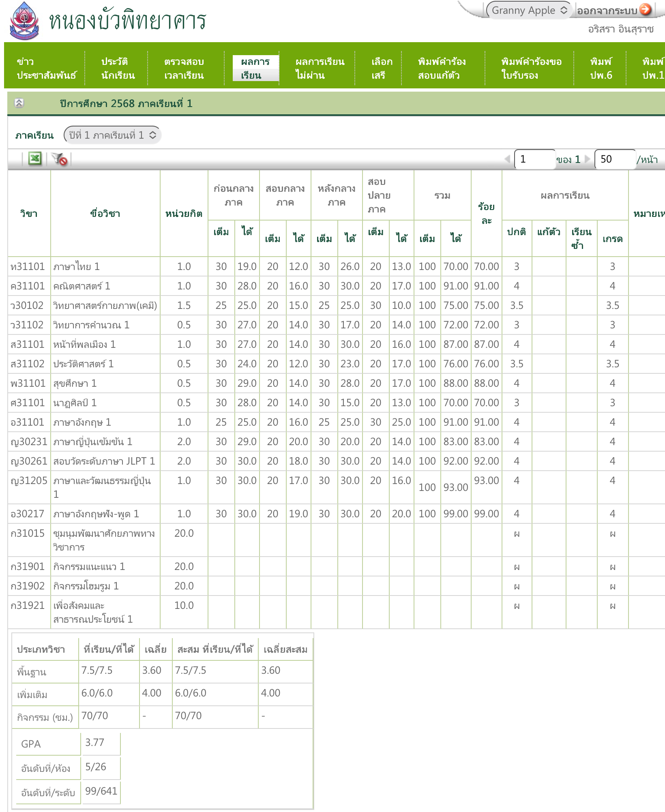Export grades using the Excel icon

click(x=35, y=159)
